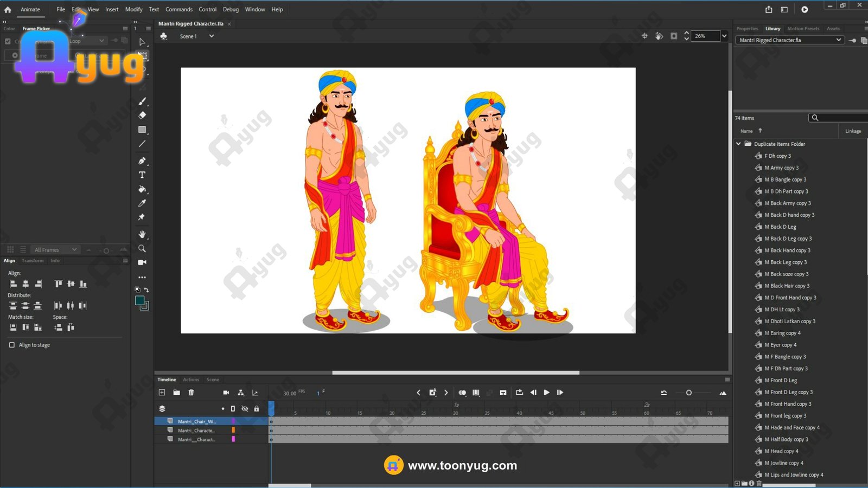Toggle the Loop playback button
The width and height of the screenshot is (868, 488).
(519, 393)
